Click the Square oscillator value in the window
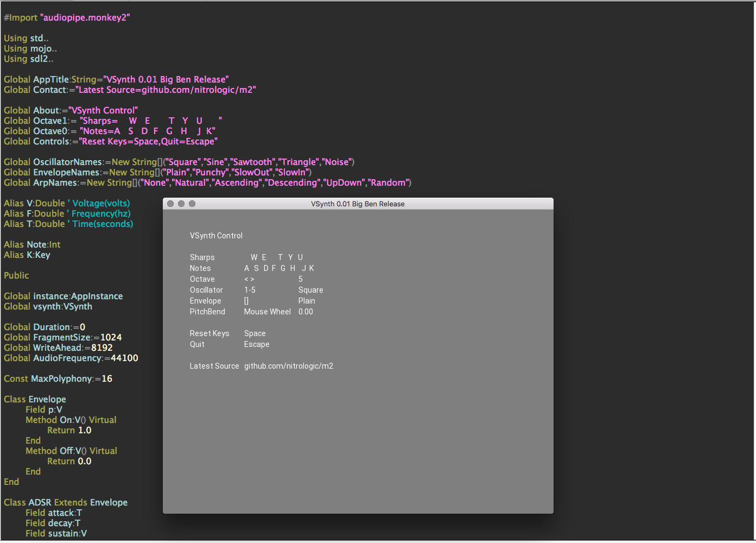This screenshot has width=756, height=543. [310, 290]
